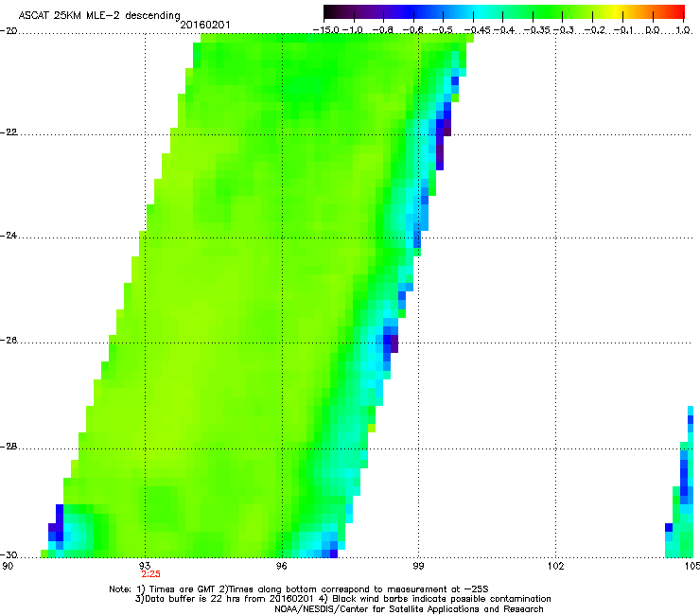Image resolution: width=700 pixels, height=615 pixels.
Task: Click the longitude axis label 105
Action: 692,567
